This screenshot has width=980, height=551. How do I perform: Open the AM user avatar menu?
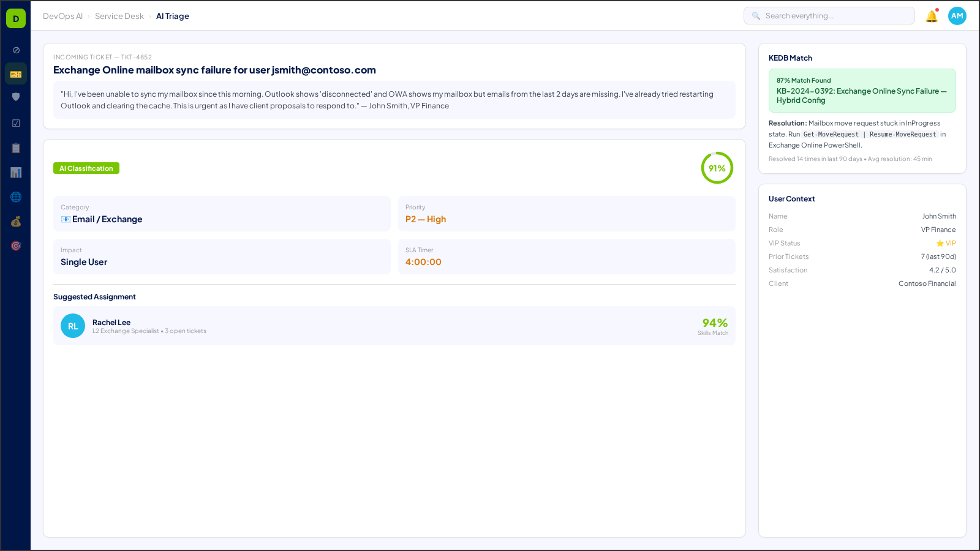(957, 16)
